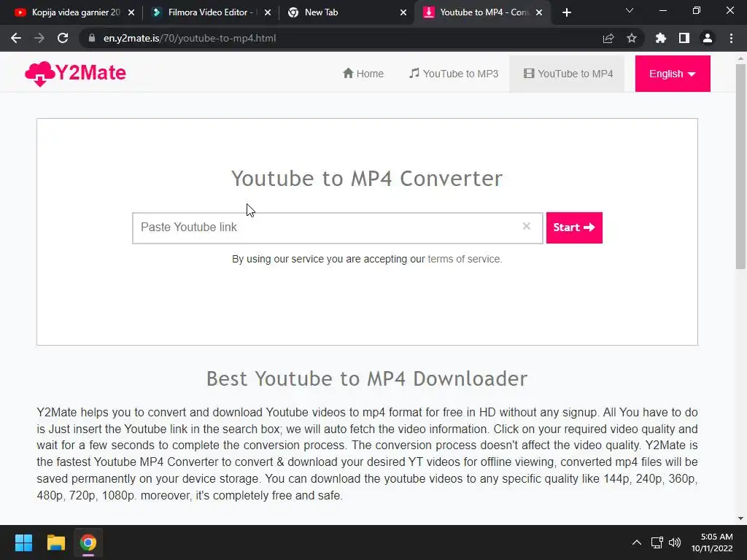This screenshot has height=560, width=747.
Task: Open the browser side panel icon
Action: click(x=684, y=38)
